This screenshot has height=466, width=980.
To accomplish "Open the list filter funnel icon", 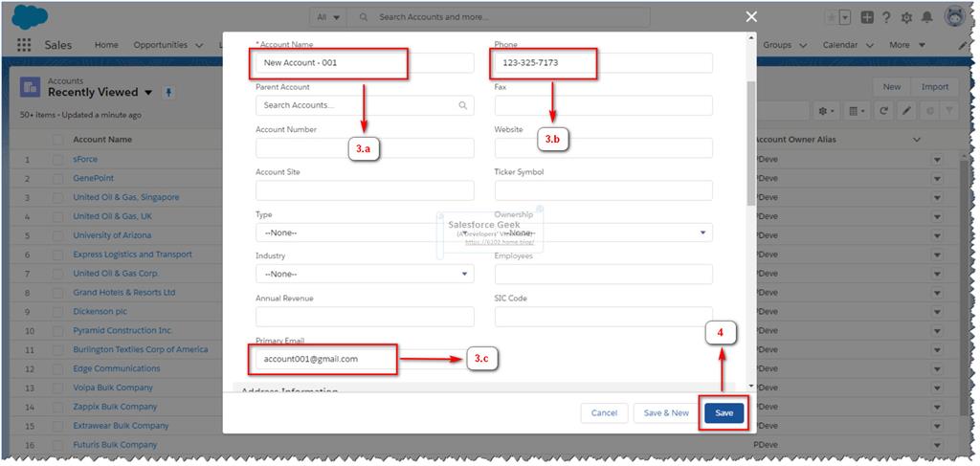I will (948, 111).
